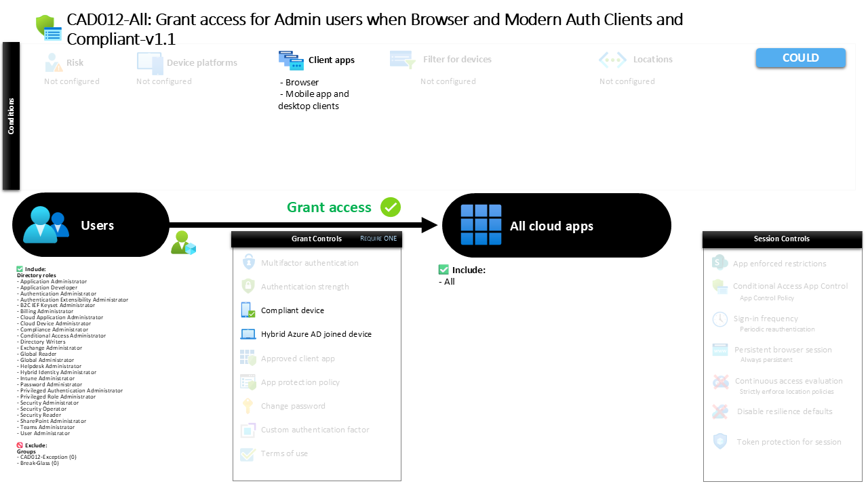The height and width of the screenshot is (488, 868).
Task: Select the Multifactor authentication shield icon
Action: pos(247,262)
